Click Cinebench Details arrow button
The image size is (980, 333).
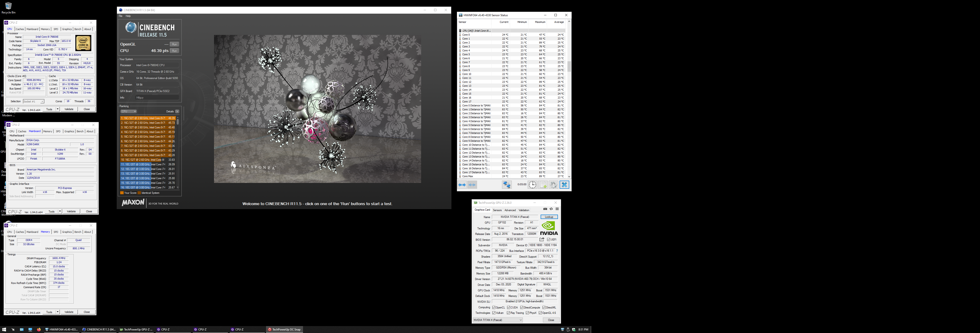[177, 111]
